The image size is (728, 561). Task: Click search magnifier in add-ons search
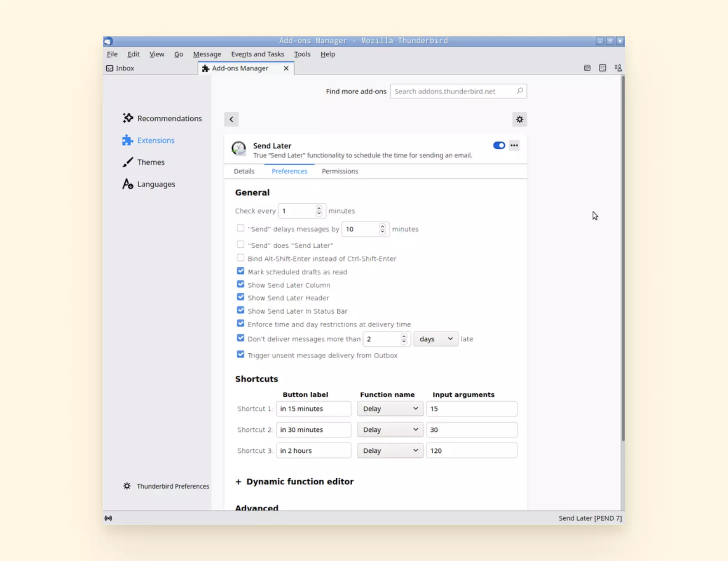pyautogui.click(x=520, y=91)
